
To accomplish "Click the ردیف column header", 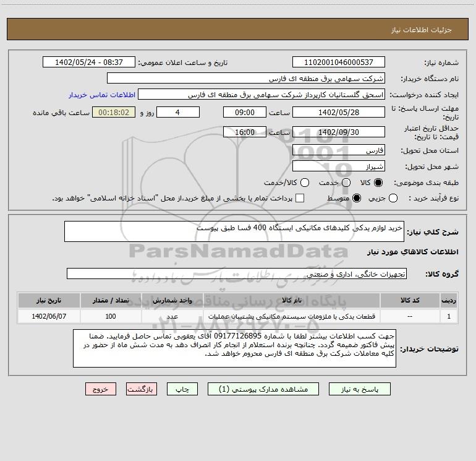I will pyautogui.click(x=449, y=300).
